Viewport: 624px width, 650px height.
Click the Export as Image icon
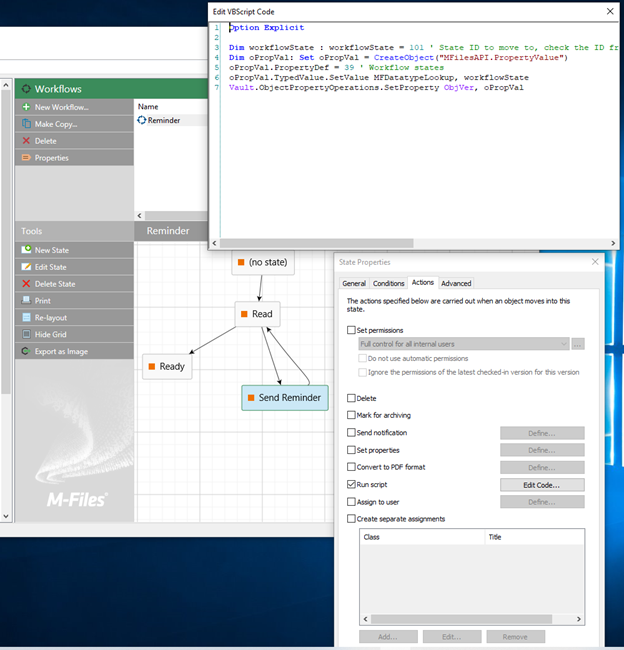tap(26, 351)
